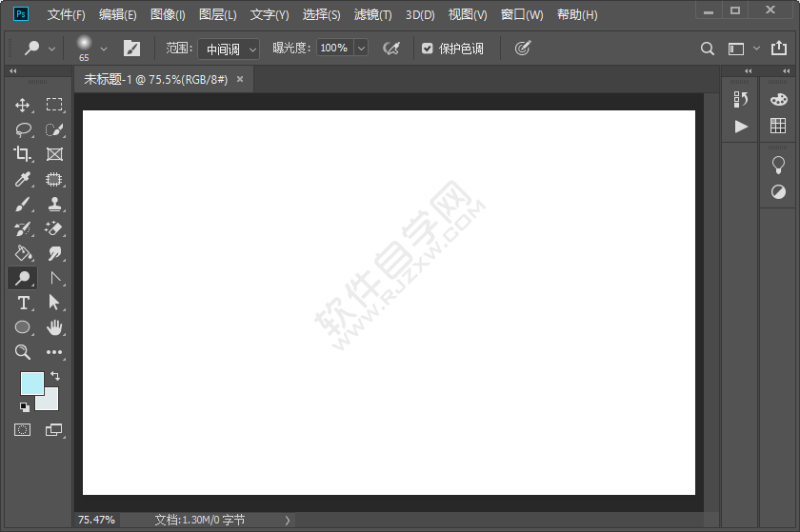This screenshot has width=800, height=532.
Task: Open the Adjustments panel icon
Action: tap(778, 192)
